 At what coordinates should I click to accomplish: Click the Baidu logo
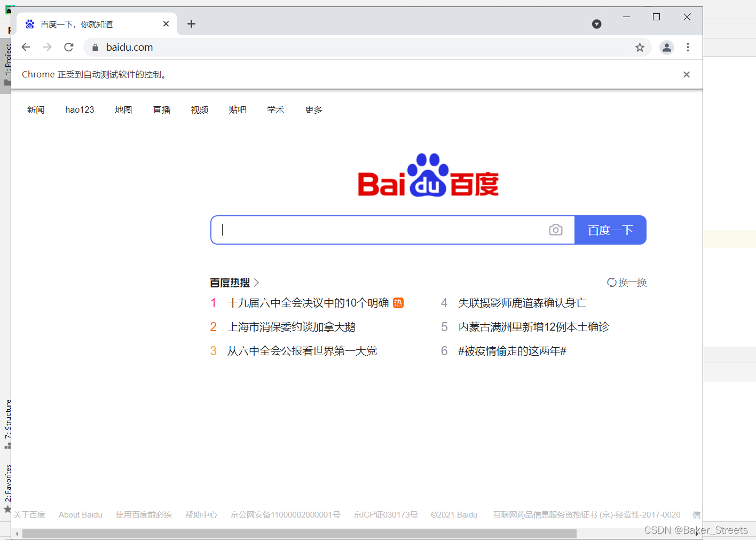(x=428, y=175)
